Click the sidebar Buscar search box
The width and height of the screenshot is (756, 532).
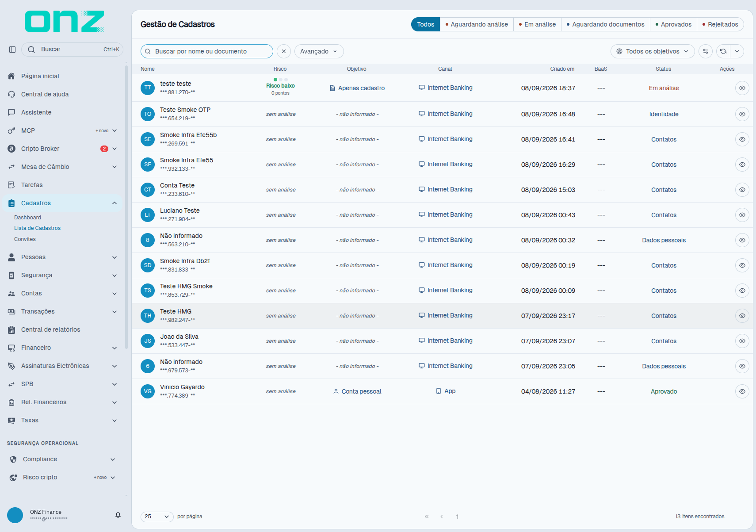73,50
